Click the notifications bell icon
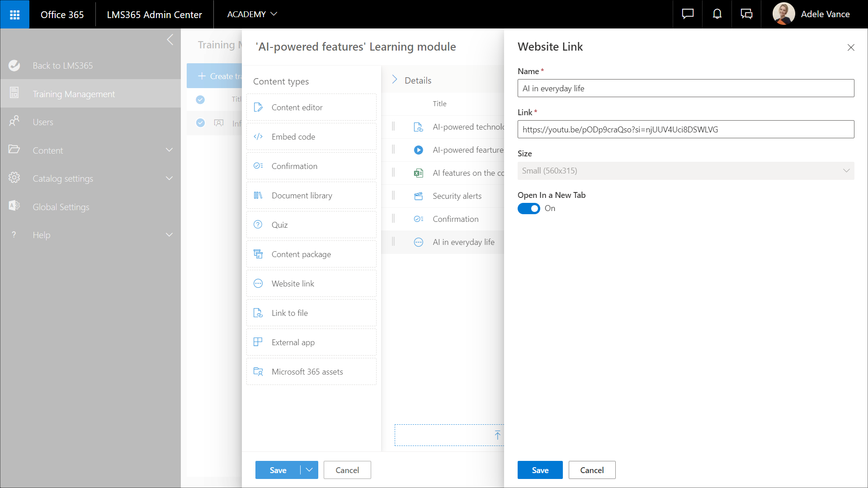The image size is (868, 488). [x=717, y=14]
